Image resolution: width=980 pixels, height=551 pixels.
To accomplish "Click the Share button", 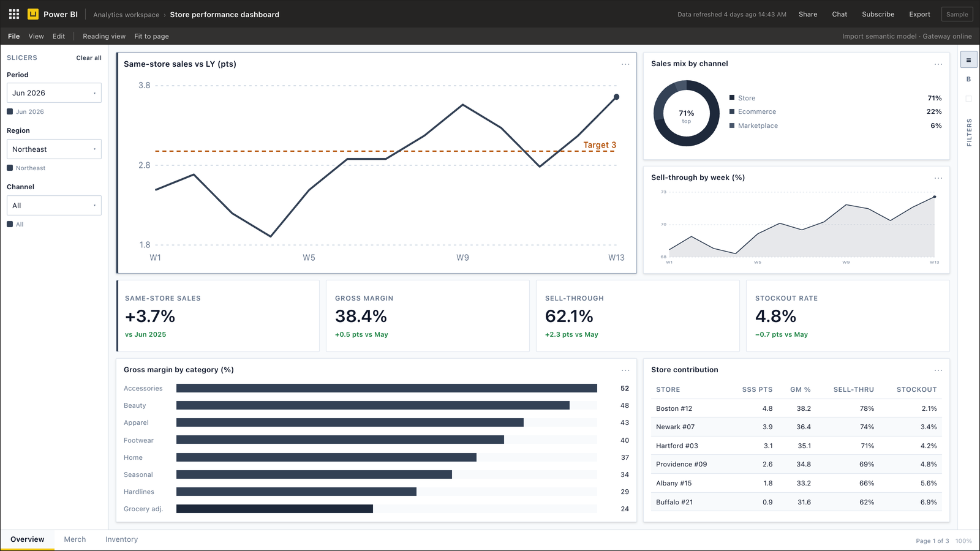I will [x=808, y=14].
